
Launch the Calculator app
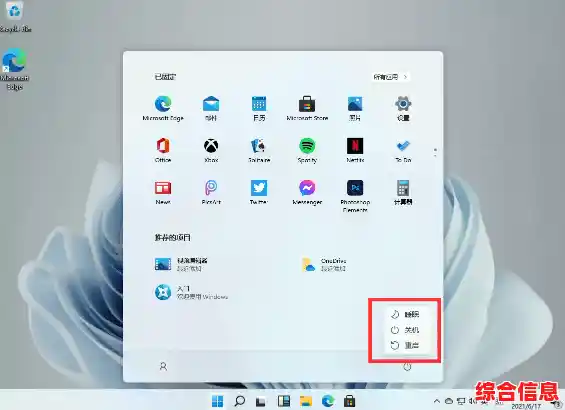point(403,192)
